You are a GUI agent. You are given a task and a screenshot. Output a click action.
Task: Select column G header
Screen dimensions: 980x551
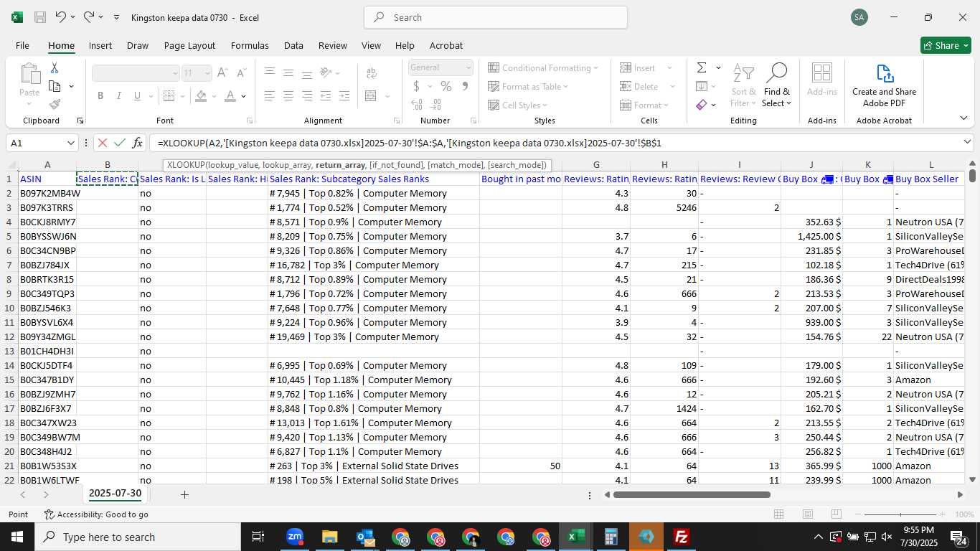pos(596,165)
